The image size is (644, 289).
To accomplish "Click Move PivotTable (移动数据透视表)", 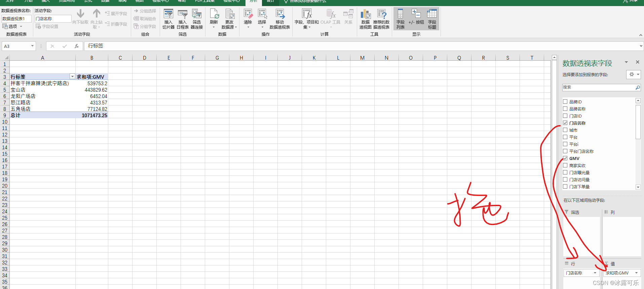I will 280,19.
